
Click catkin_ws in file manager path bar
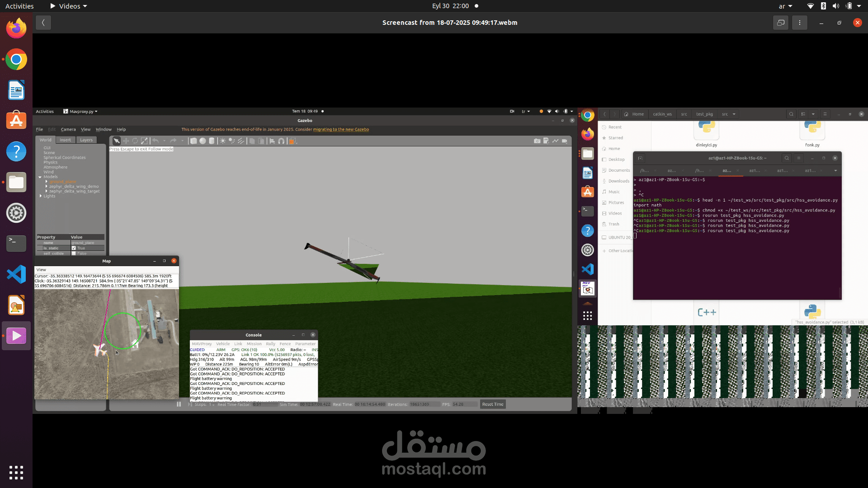[x=662, y=114]
